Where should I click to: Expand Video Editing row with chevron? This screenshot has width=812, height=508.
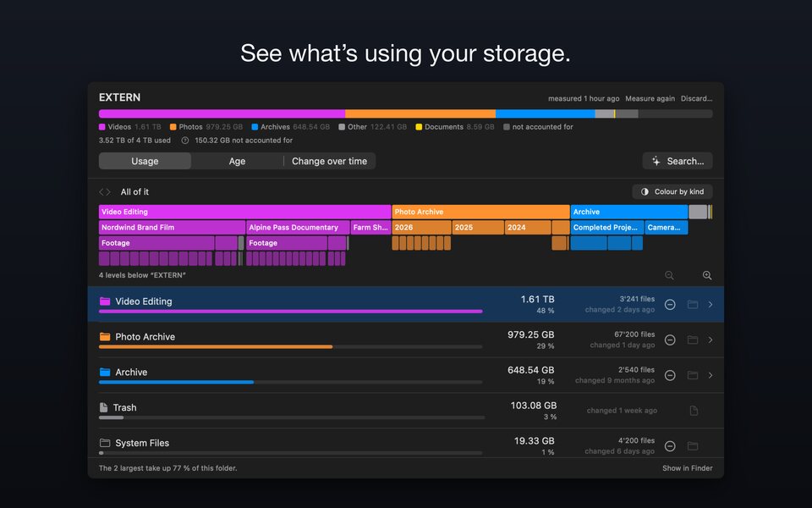[x=710, y=304]
